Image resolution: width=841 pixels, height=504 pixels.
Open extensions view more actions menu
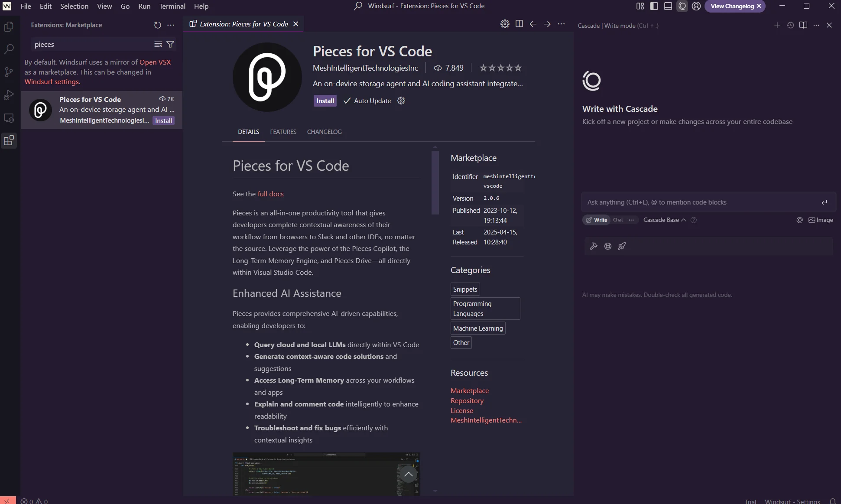(171, 25)
